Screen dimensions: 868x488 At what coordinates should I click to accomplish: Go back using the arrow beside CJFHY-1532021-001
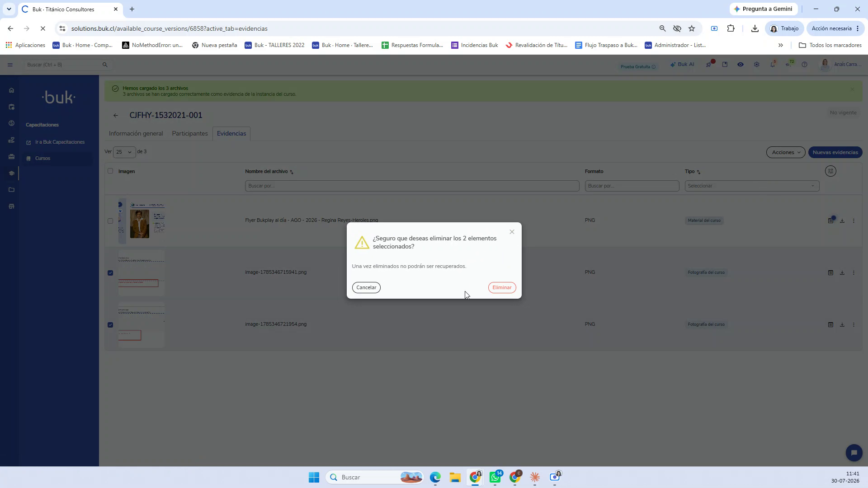click(116, 116)
